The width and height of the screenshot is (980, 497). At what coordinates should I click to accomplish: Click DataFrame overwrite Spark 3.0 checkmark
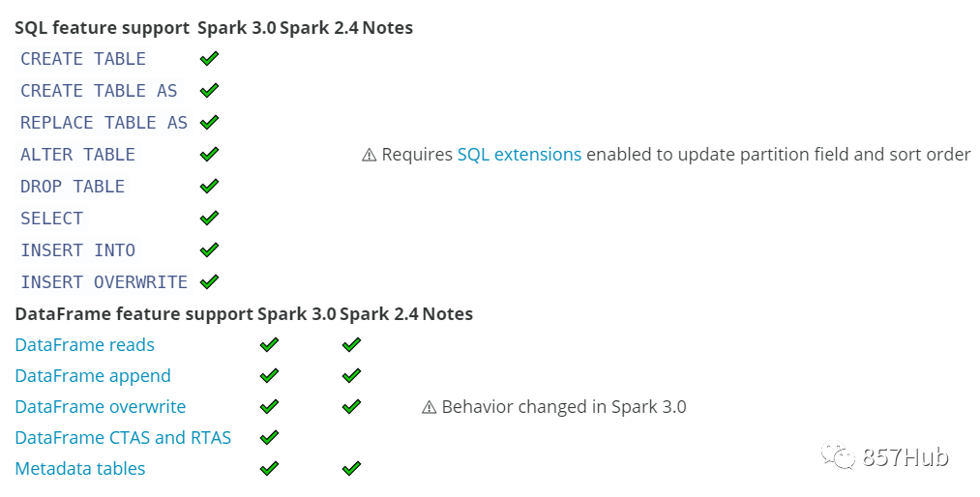coord(270,407)
